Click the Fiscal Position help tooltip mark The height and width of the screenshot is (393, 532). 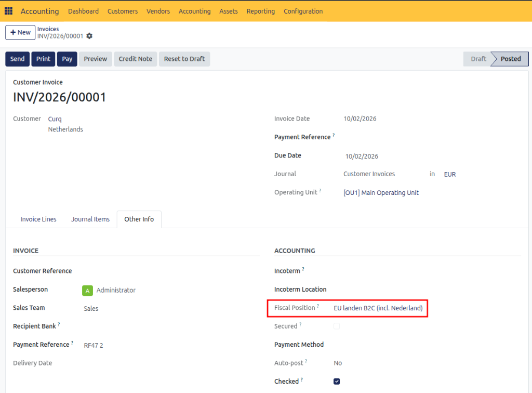coord(318,306)
